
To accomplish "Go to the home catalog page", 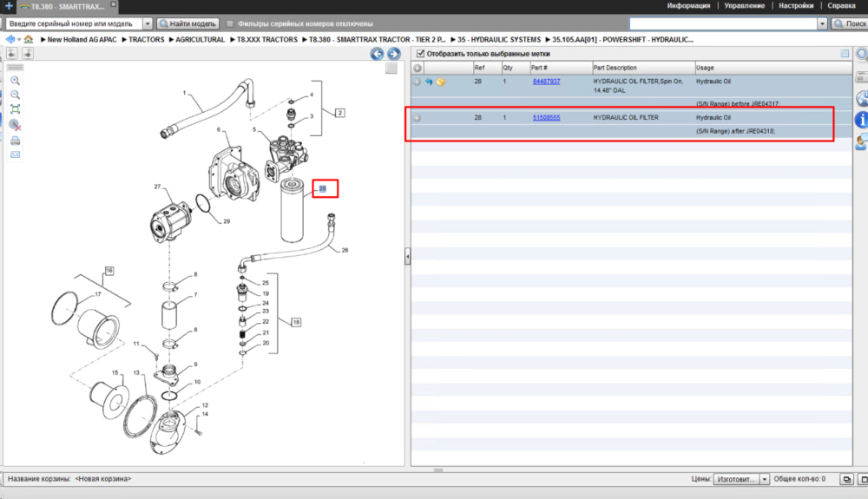I will (29, 39).
